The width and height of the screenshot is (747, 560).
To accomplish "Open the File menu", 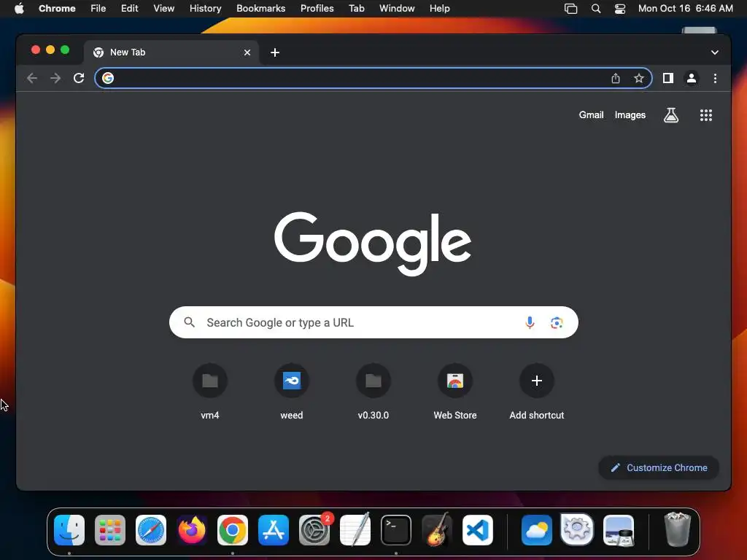I will click(x=98, y=8).
